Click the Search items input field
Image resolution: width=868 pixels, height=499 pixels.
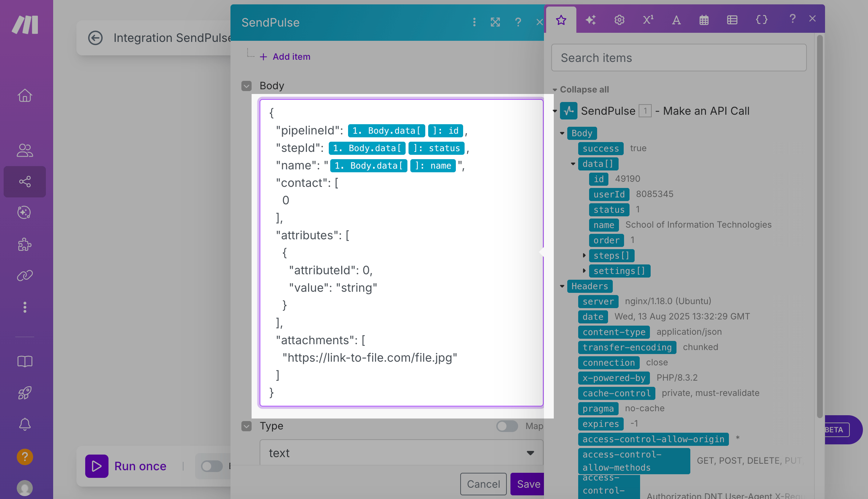tap(679, 58)
